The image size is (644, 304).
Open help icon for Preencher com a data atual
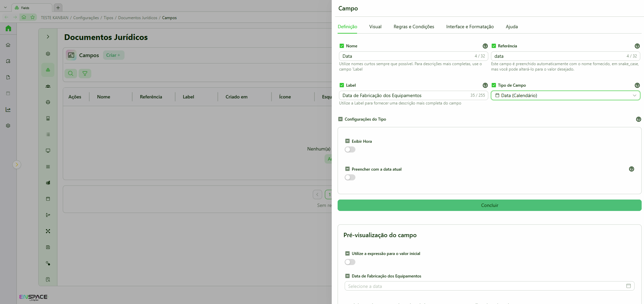click(x=631, y=169)
